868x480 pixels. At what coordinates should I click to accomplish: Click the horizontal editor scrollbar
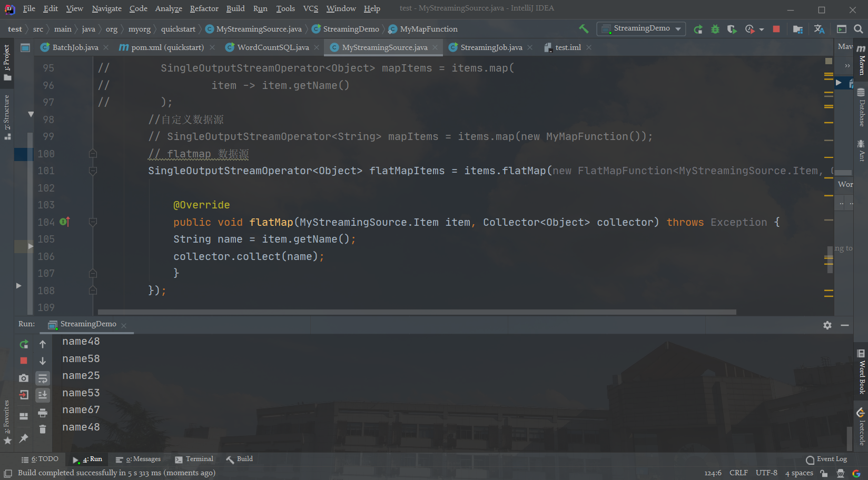417,312
